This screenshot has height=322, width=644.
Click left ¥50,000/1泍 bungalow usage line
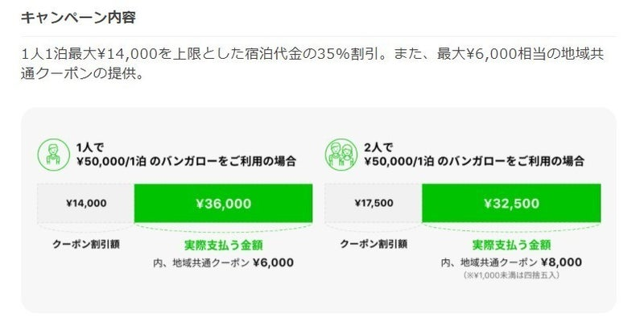(x=185, y=161)
